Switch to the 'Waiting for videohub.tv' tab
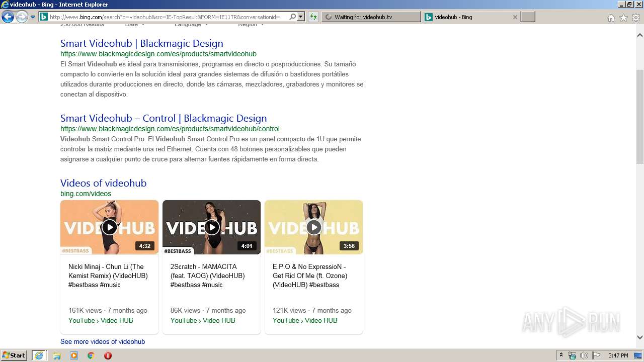Screen dimensions: 644x362 click(x=371, y=17)
